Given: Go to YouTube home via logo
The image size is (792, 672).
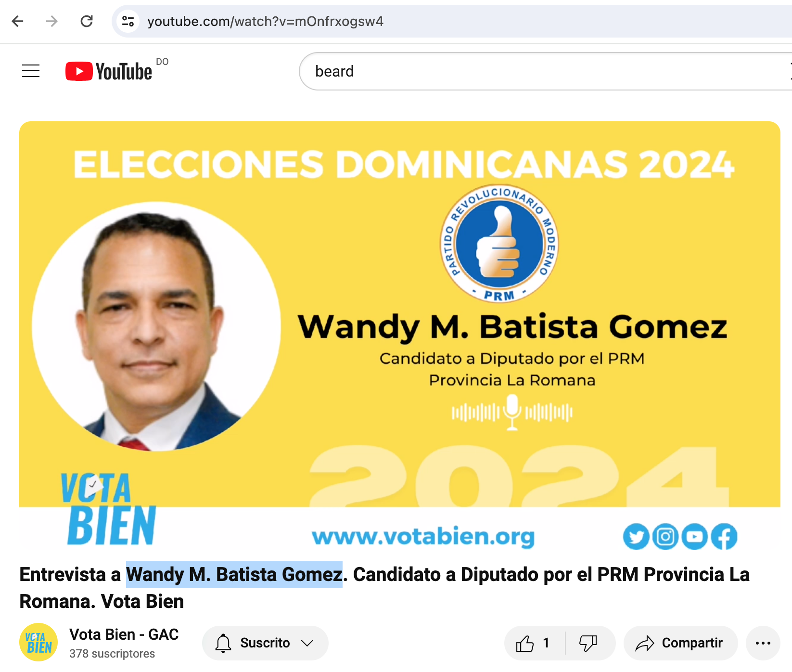Looking at the screenshot, I should 109,71.
